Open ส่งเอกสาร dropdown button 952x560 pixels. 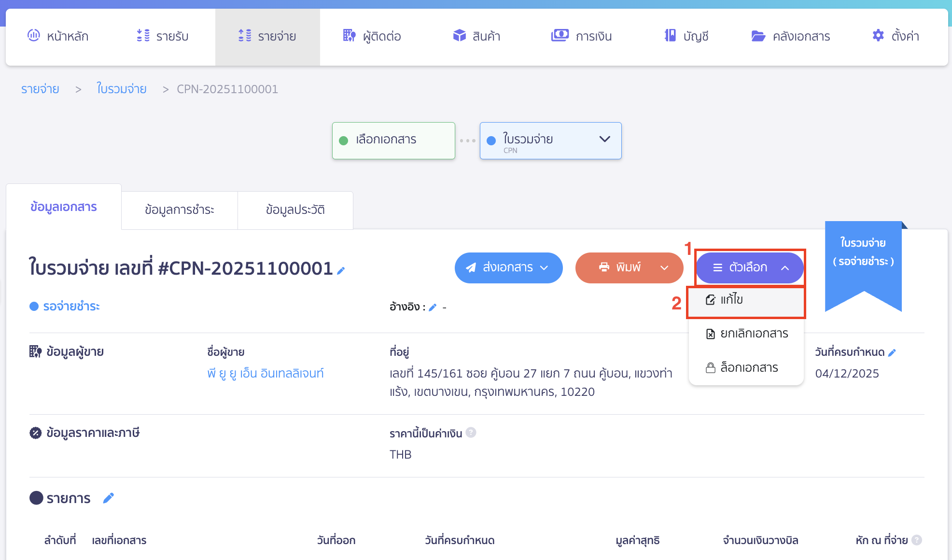pos(508,267)
